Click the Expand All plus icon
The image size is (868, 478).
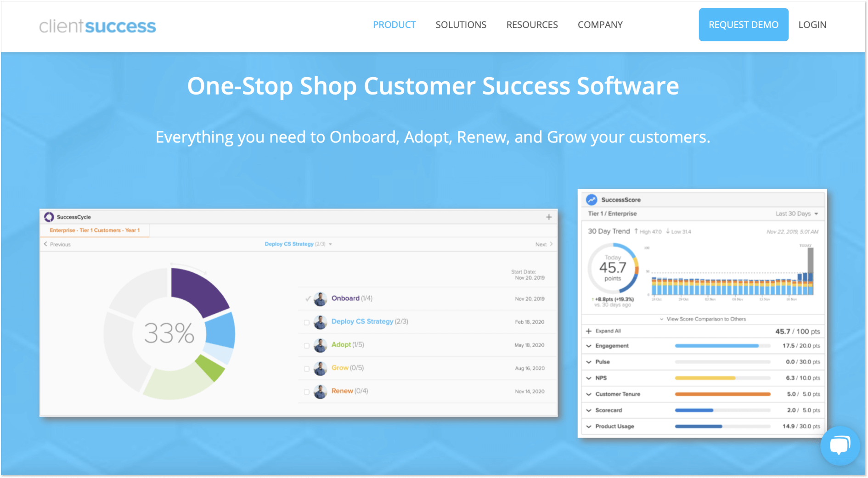(589, 331)
